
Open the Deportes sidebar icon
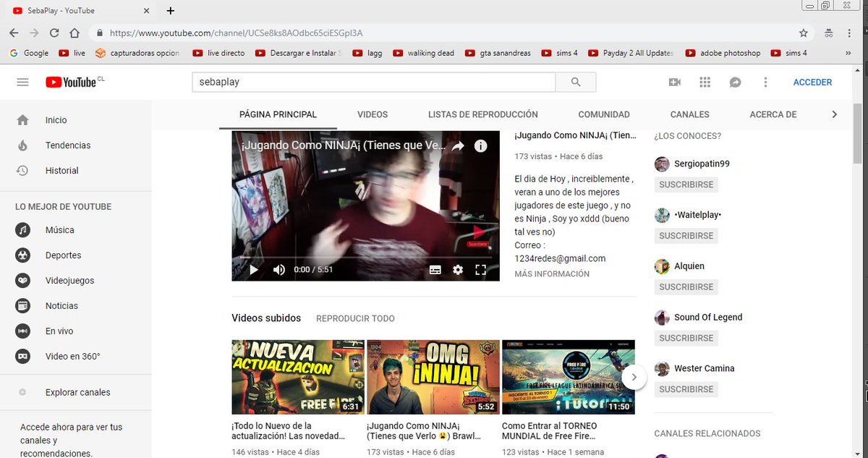point(23,255)
